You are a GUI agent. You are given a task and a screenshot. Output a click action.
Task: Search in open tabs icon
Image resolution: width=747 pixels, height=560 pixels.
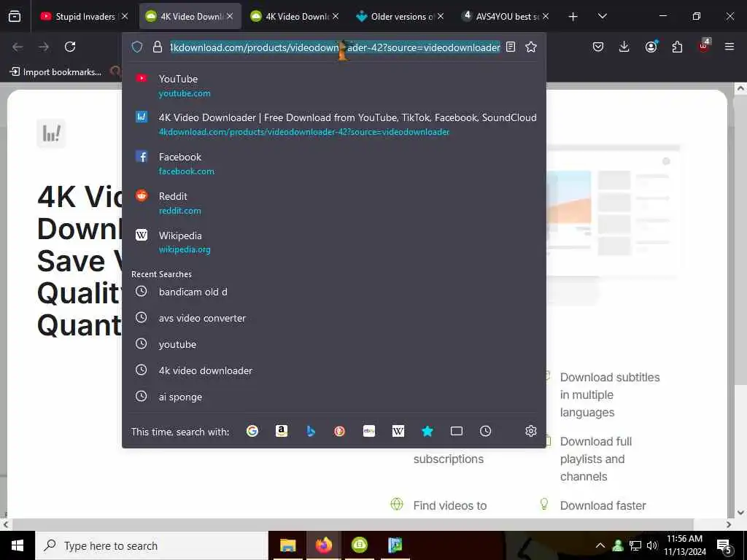457,432
